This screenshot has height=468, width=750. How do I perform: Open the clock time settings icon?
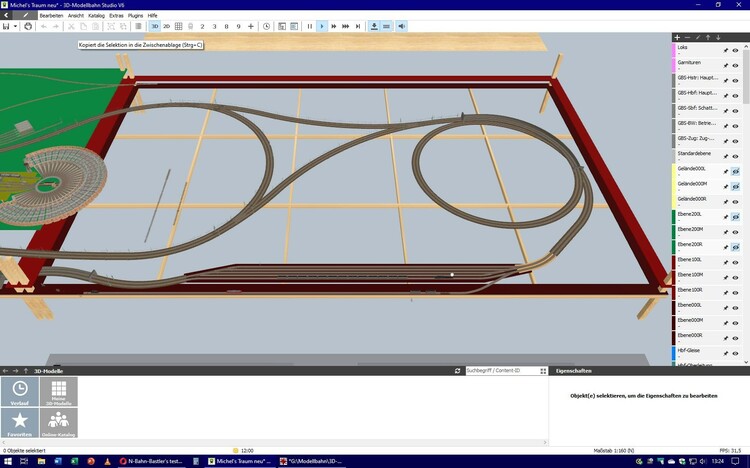point(266,26)
